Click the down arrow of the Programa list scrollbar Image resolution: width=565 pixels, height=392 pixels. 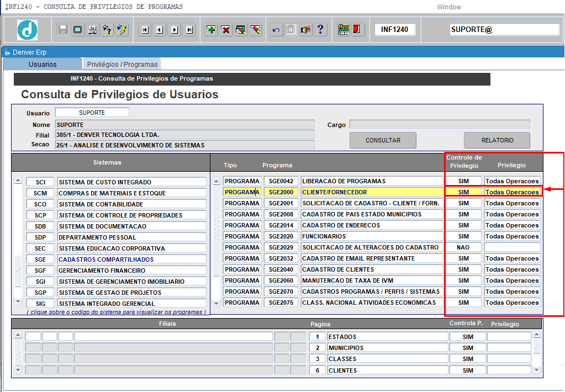point(216,303)
